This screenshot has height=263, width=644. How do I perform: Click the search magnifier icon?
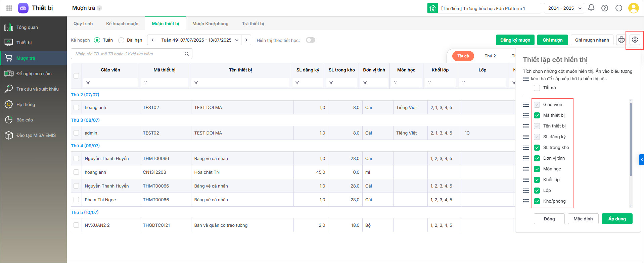pyautogui.click(x=187, y=54)
